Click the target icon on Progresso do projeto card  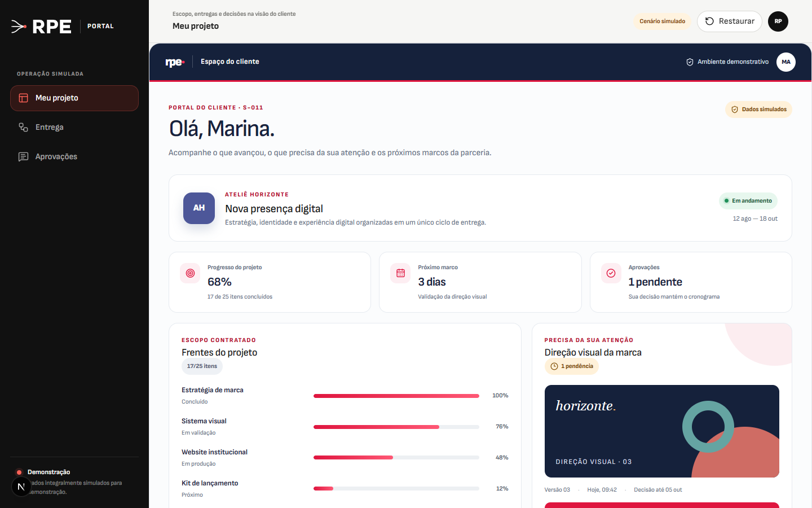pos(190,273)
